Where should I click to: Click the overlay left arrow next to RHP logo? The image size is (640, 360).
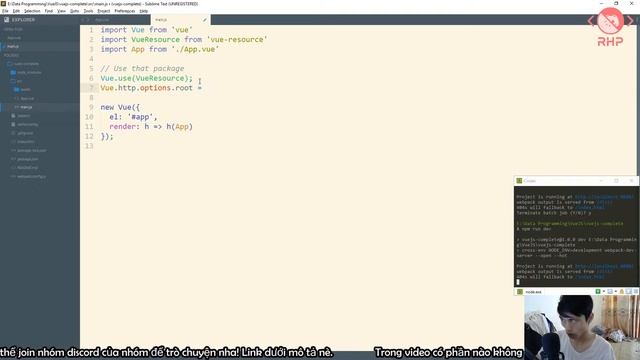click(591, 20)
